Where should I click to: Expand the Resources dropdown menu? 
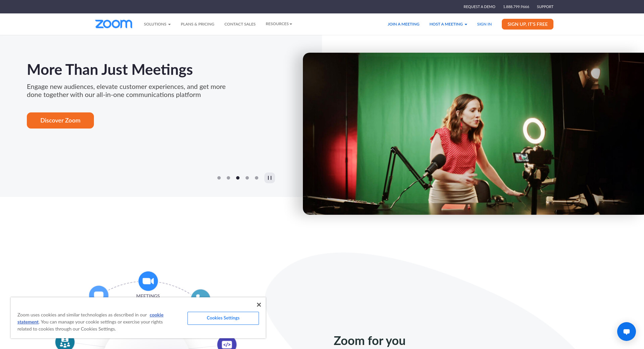[x=278, y=24]
